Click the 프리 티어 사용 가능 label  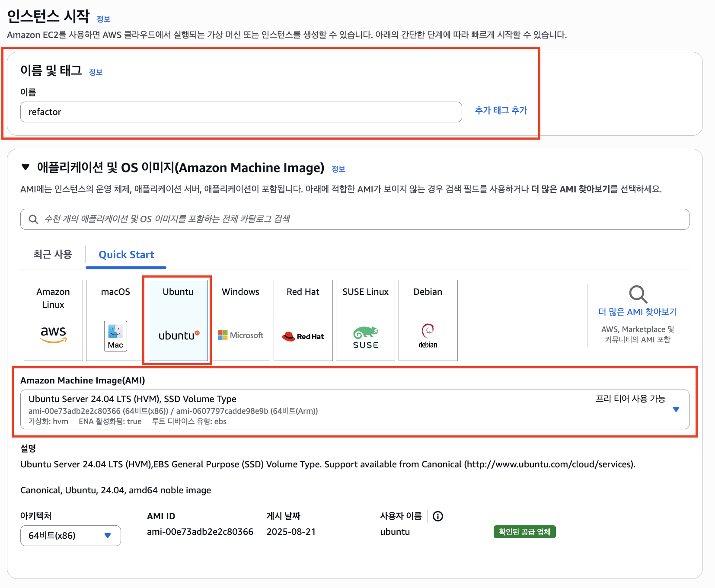click(x=630, y=399)
